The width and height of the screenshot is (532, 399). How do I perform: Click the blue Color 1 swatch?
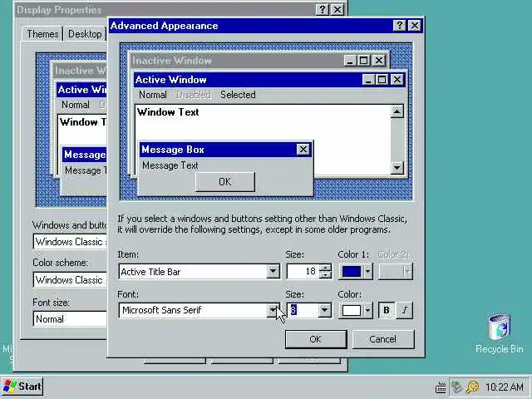tap(351, 272)
